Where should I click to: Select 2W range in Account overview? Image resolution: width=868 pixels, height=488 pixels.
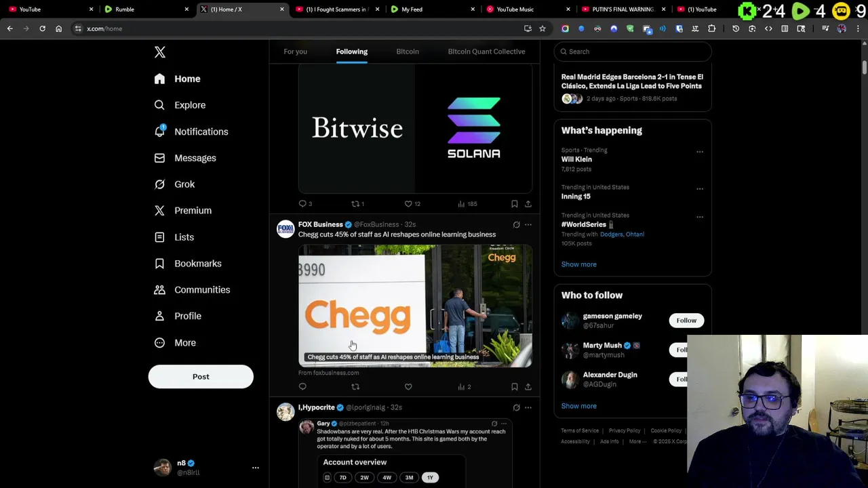click(364, 478)
